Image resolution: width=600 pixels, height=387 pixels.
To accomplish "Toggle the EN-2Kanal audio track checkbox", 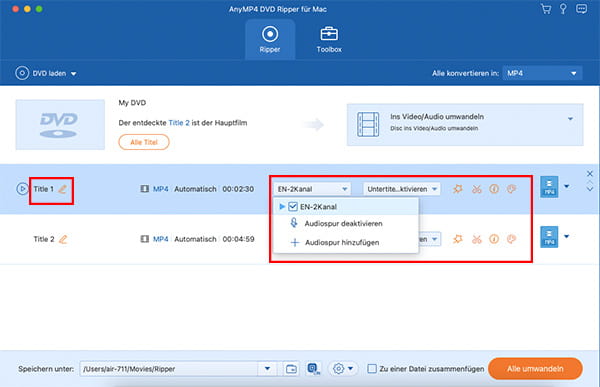I will pyautogui.click(x=293, y=207).
